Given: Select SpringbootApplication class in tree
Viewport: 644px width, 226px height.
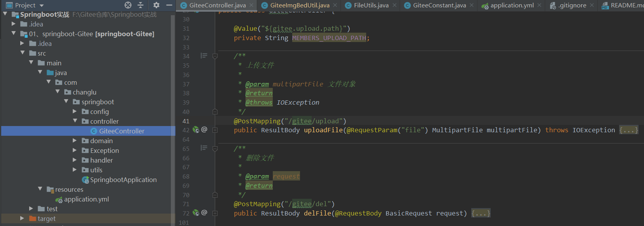Looking at the screenshot, I should 123,180.
